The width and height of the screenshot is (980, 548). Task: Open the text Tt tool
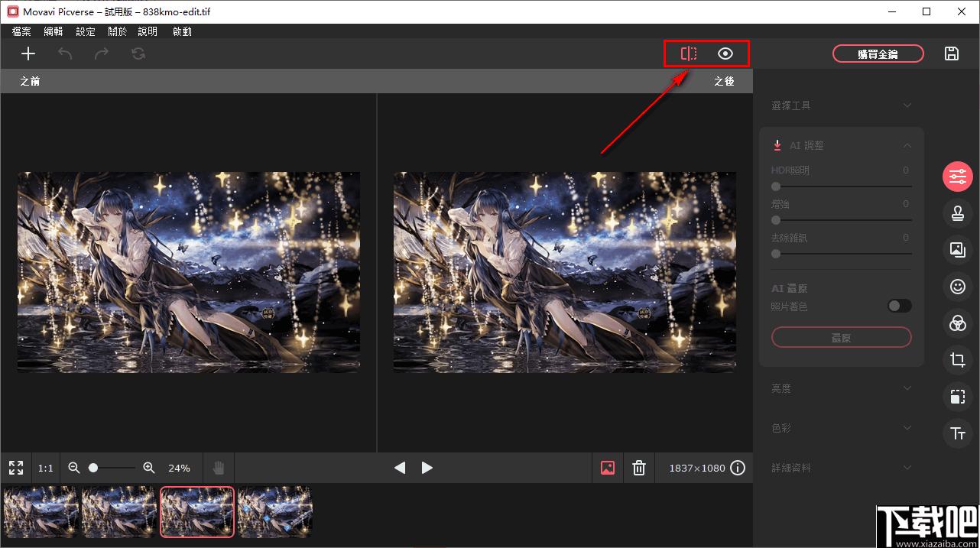pyautogui.click(x=957, y=433)
